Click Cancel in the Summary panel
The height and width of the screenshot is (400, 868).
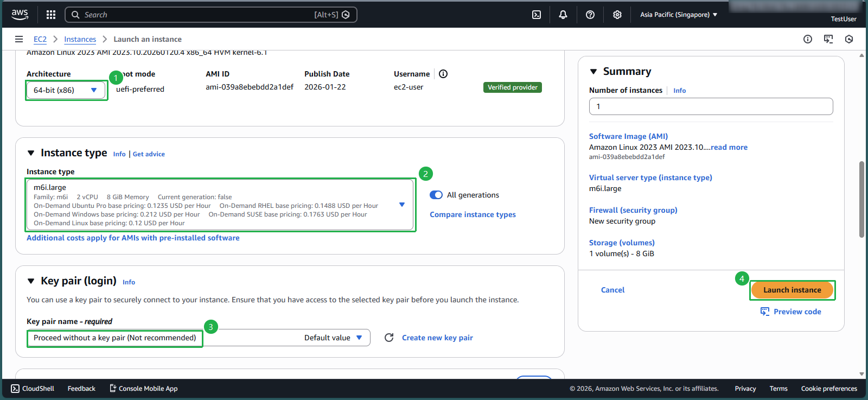click(612, 290)
